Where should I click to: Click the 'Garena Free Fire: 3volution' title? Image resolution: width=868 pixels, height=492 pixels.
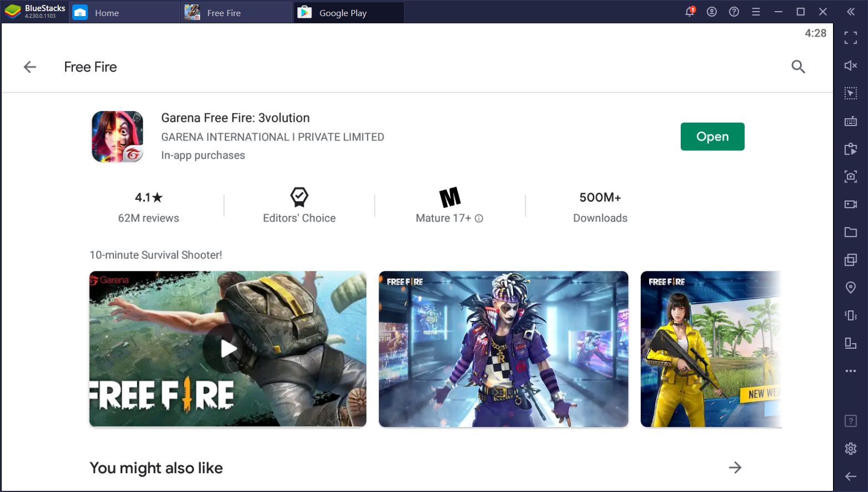236,118
